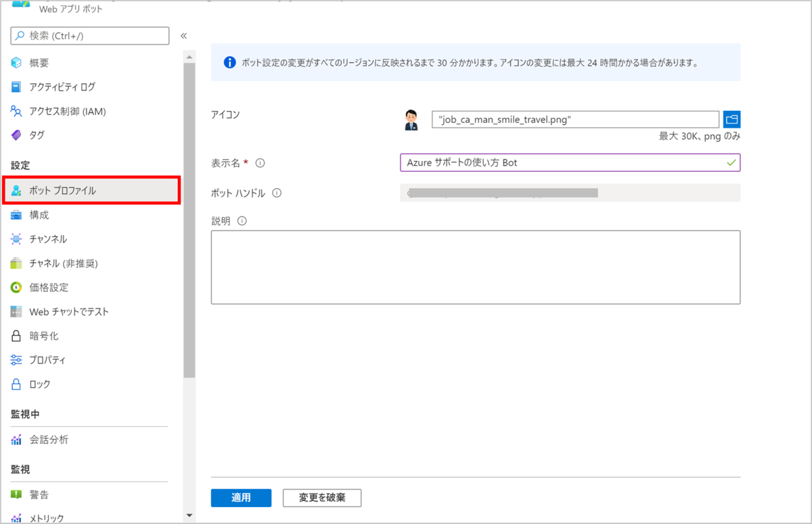Click the info icon beside ボット ハンドル
The width and height of the screenshot is (812, 524).
(x=277, y=193)
